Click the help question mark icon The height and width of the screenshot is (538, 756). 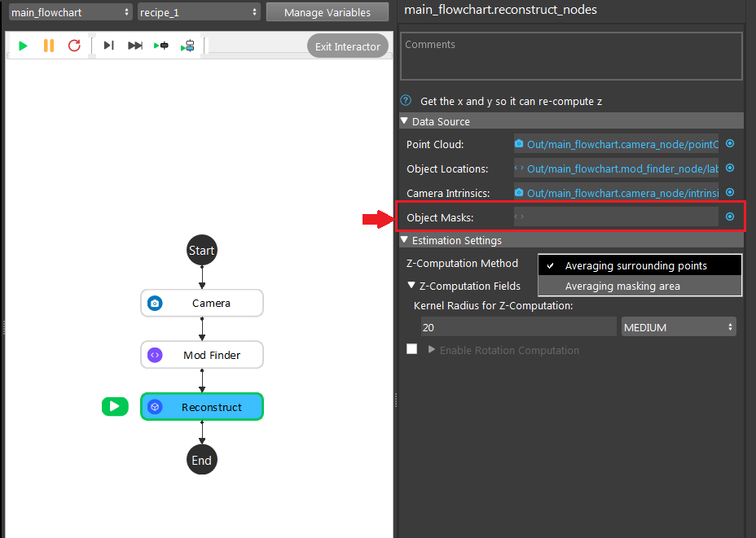click(406, 101)
